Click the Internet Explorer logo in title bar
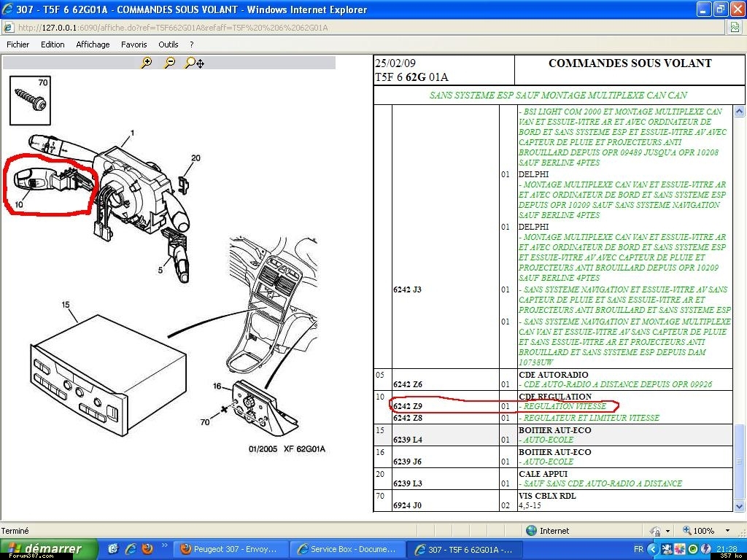This screenshot has width=747, height=560. click(x=7, y=9)
